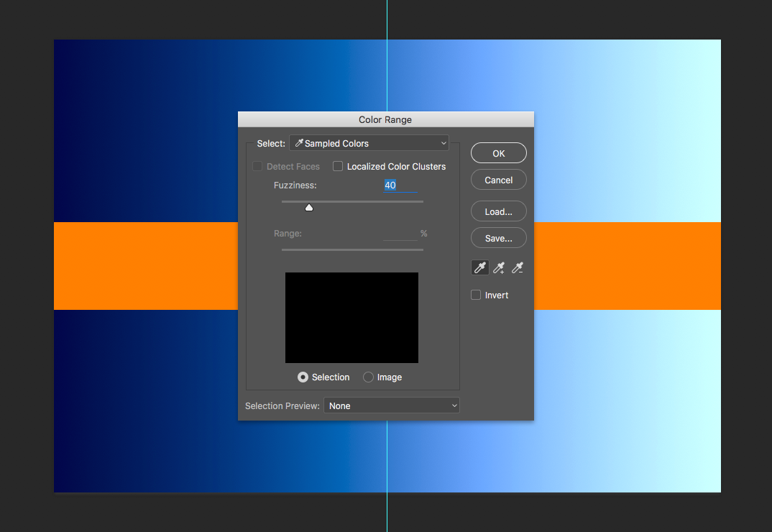
Task: Click the Fuzziness slider handle
Action: point(308,207)
